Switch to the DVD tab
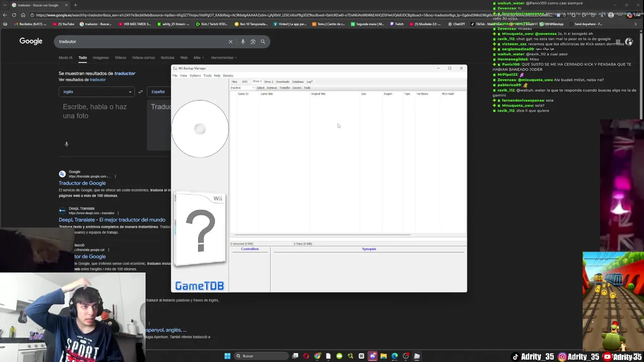644x362 pixels. 245,81
